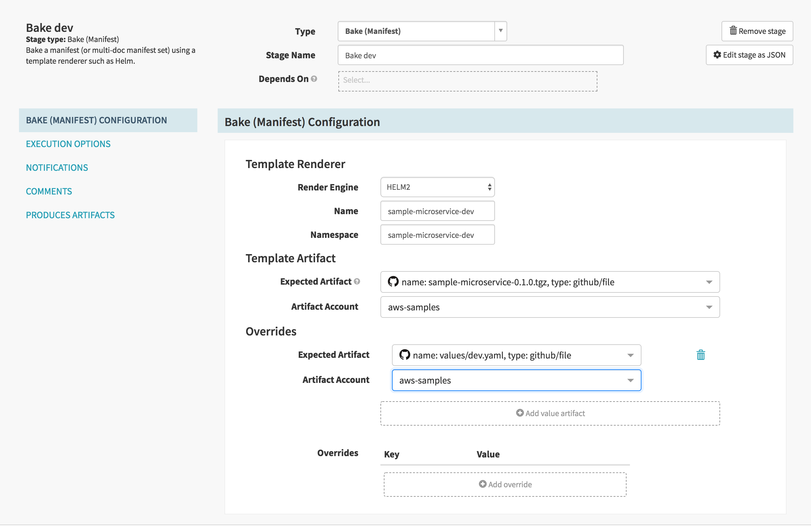The image size is (811, 532).
Task: Click GitHub icon in sample-microservice-0.1.0.tgz artifact field
Action: click(x=393, y=282)
